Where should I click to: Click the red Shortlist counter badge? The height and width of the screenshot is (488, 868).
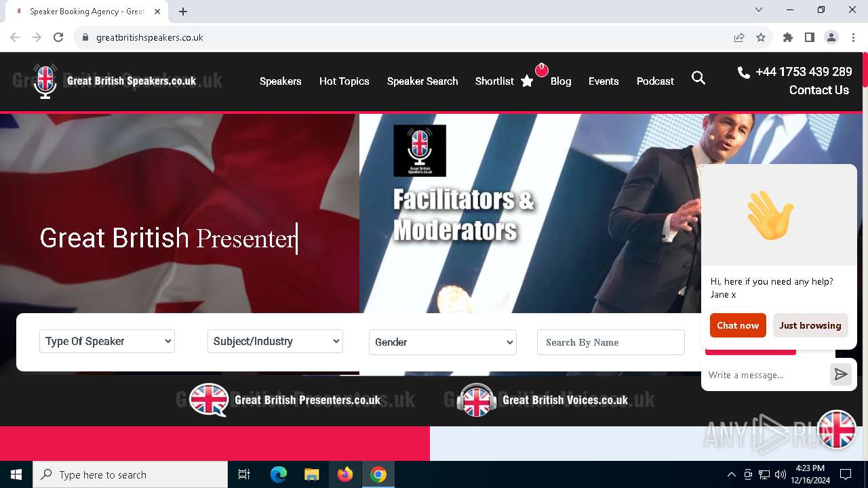541,69
